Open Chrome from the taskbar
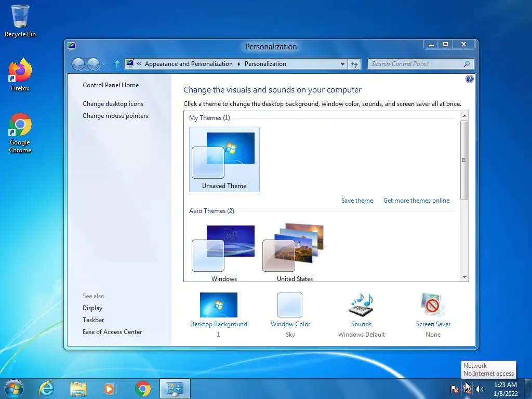The image size is (532, 399). 143,389
